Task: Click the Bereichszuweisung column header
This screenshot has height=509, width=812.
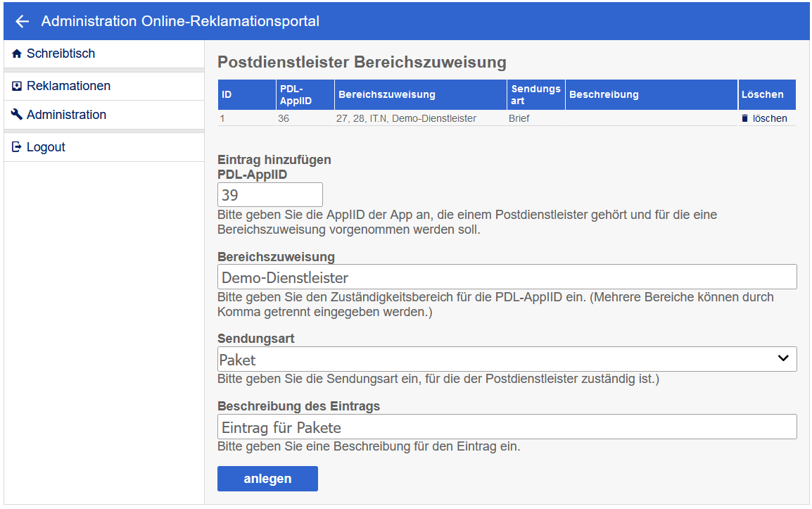Action: pos(387,95)
